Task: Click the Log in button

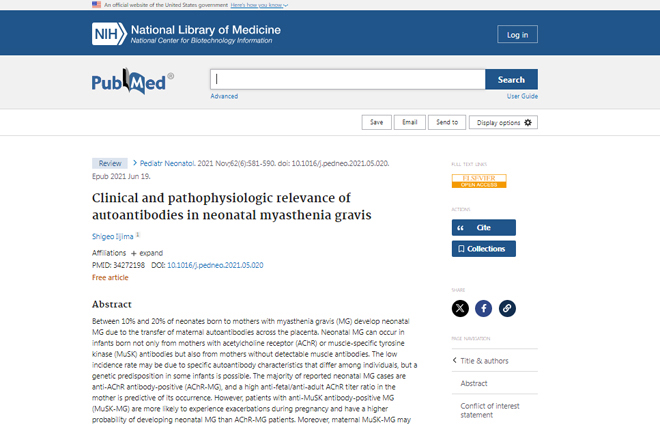Action: pyautogui.click(x=517, y=35)
